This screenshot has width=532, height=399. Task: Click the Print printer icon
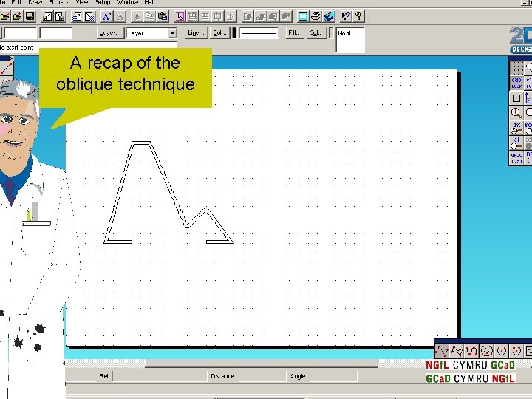316,16
